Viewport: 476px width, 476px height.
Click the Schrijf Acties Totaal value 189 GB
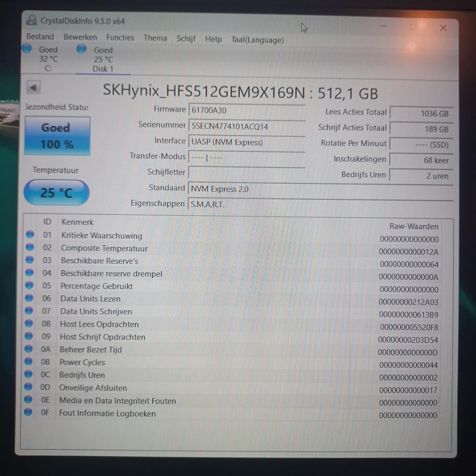click(x=421, y=129)
